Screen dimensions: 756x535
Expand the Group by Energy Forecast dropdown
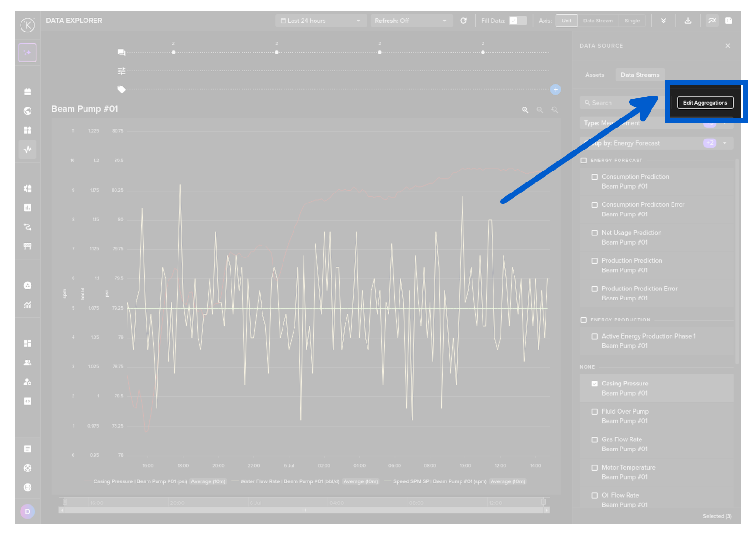coord(724,143)
